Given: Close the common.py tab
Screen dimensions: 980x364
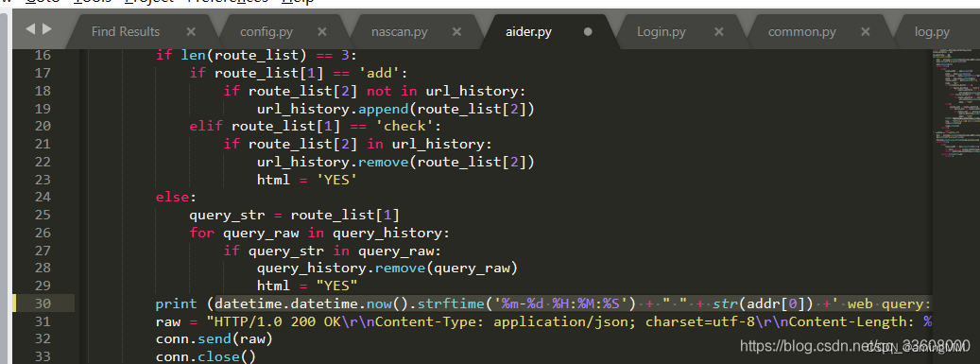Looking at the screenshot, I should point(865,31).
